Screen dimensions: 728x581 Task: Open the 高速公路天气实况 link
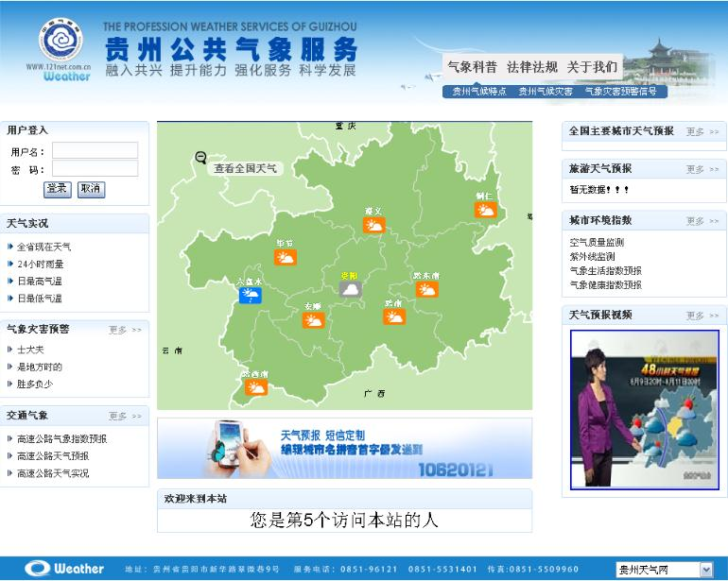pos(53,473)
